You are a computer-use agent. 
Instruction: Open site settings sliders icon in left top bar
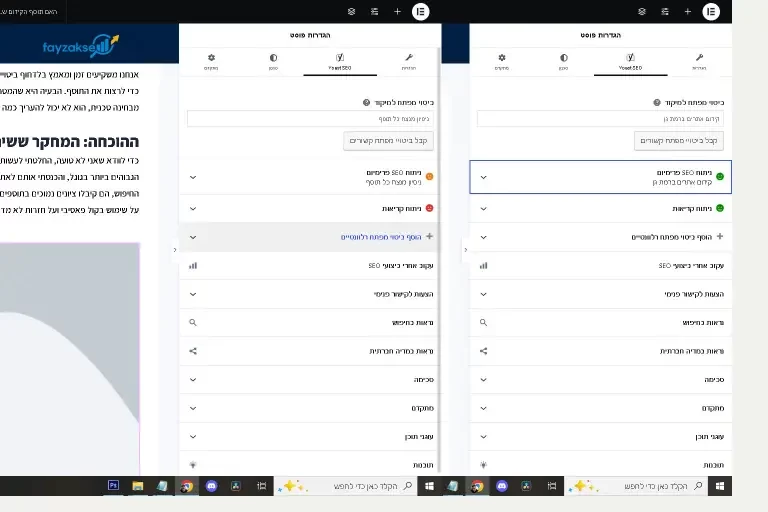pyautogui.click(x=374, y=11)
